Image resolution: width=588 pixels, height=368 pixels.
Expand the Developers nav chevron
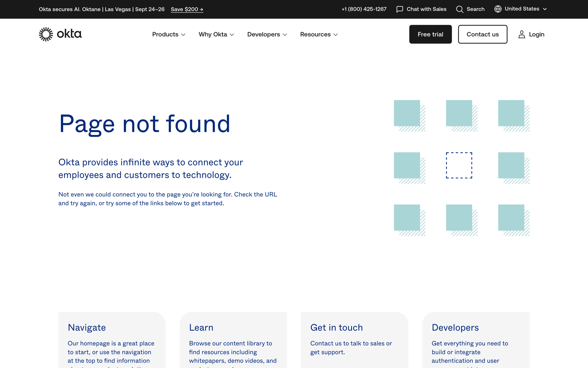(x=285, y=35)
